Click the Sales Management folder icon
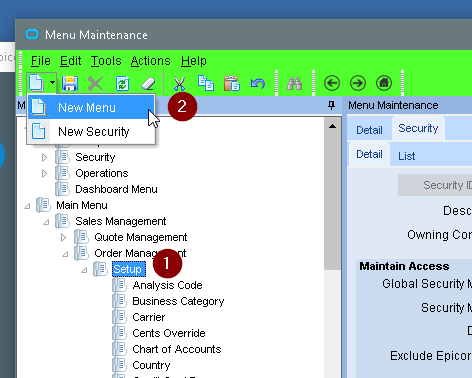Image resolution: width=472 pixels, height=378 pixels. [62, 221]
